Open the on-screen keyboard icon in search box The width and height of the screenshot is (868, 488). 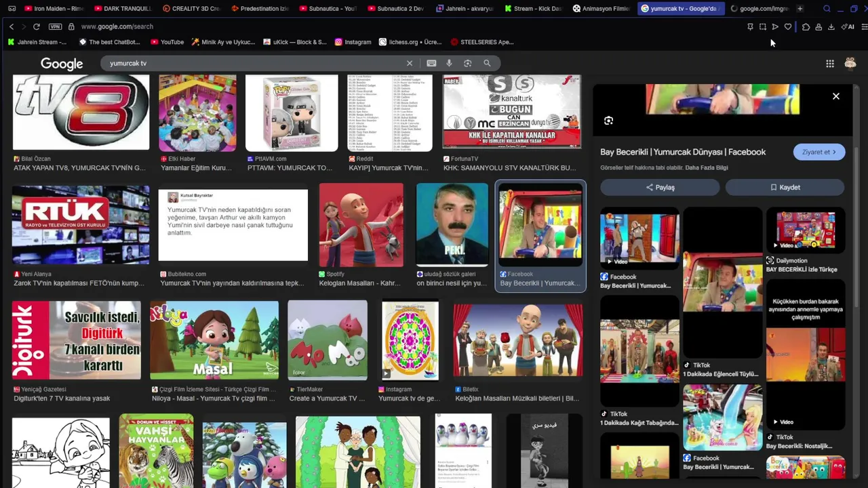pos(431,63)
